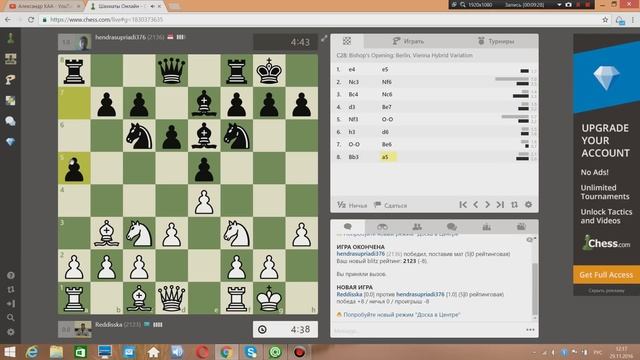The image size is (640, 360).
Task: Launch Internet Explorer from the taskbar
Action: [32, 352]
